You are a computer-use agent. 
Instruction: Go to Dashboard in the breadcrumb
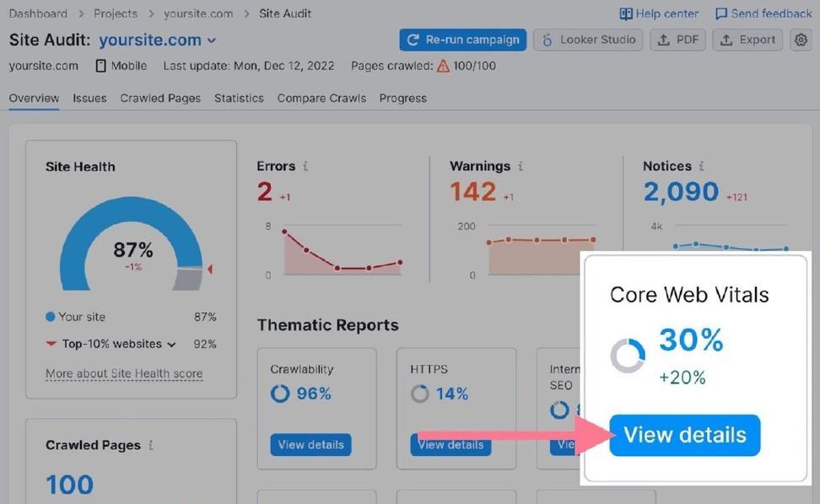tap(38, 13)
